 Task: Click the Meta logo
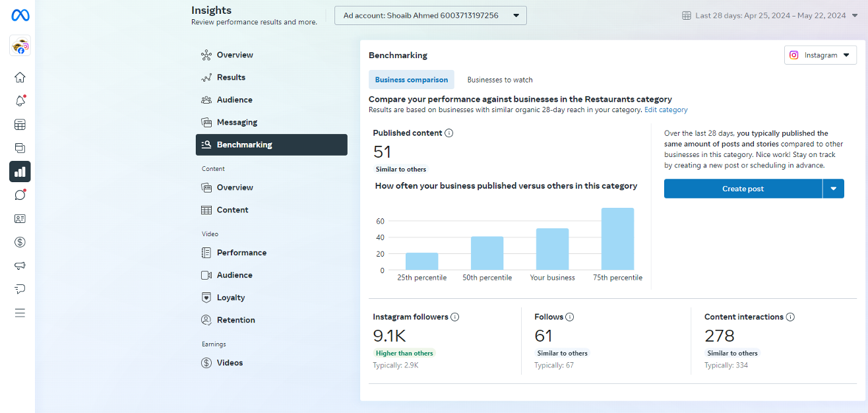click(20, 15)
